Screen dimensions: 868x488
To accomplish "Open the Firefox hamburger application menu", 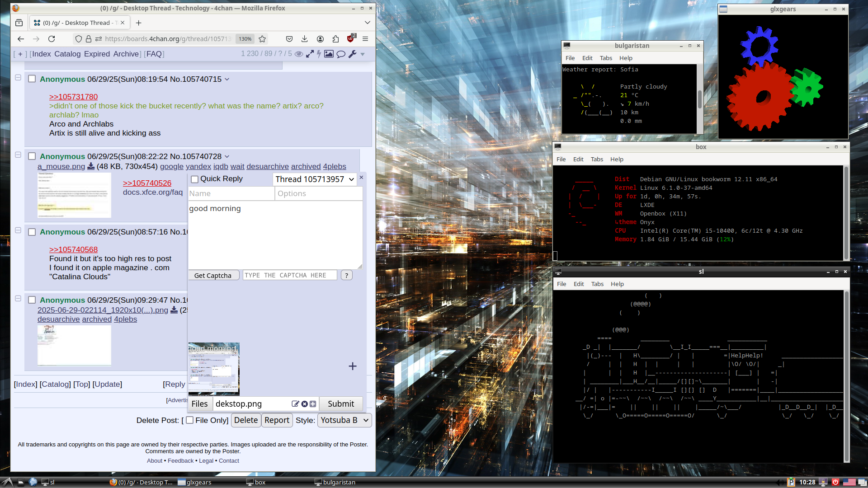I will tap(365, 39).
